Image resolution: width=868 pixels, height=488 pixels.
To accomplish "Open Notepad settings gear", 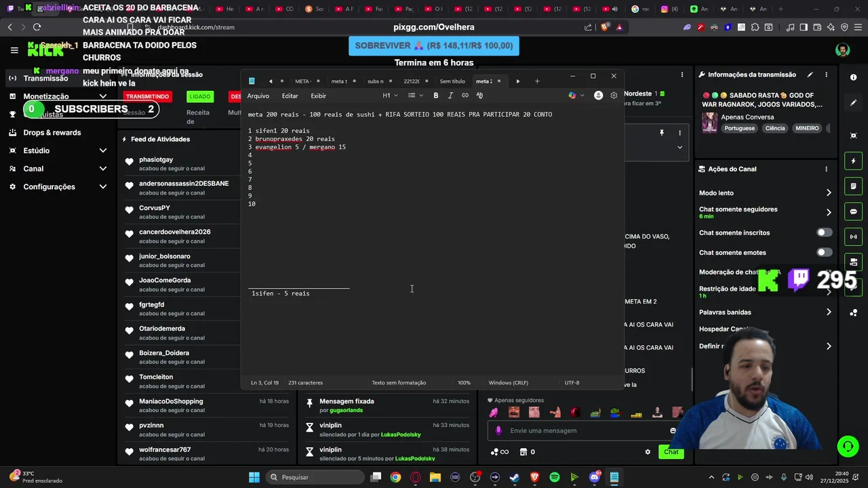I will coord(614,96).
